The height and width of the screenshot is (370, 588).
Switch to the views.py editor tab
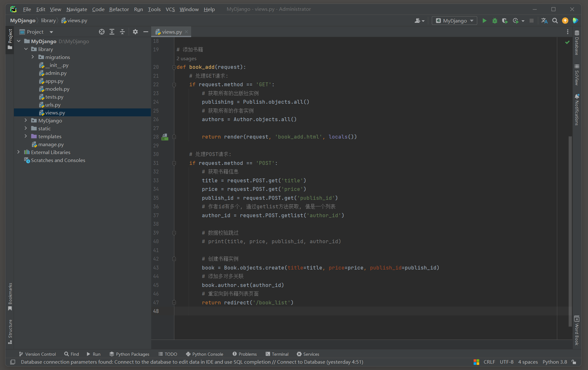coord(172,32)
